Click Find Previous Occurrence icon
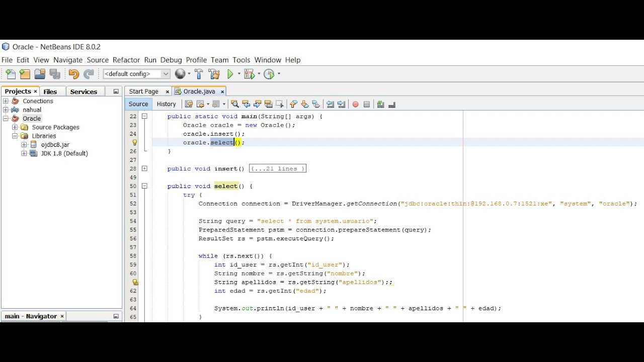 [246, 104]
